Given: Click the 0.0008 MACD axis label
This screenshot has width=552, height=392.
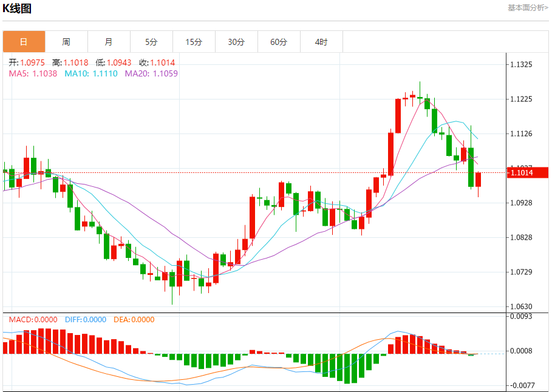Looking at the screenshot, I should (522, 351).
